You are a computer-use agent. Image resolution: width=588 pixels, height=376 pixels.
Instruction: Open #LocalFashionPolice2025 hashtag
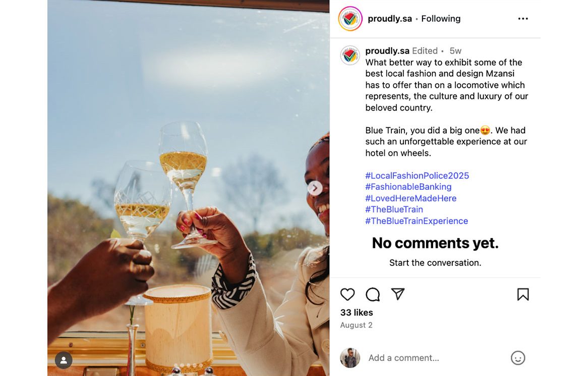click(x=417, y=176)
